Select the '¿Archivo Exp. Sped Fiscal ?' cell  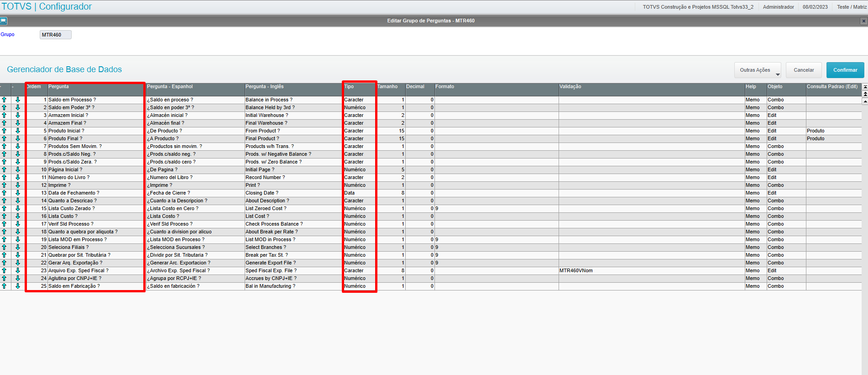click(195, 270)
